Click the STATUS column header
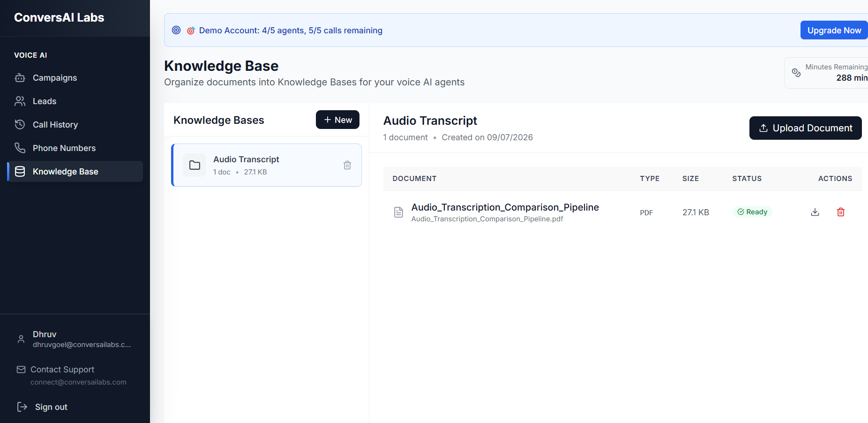 tap(747, 179)
